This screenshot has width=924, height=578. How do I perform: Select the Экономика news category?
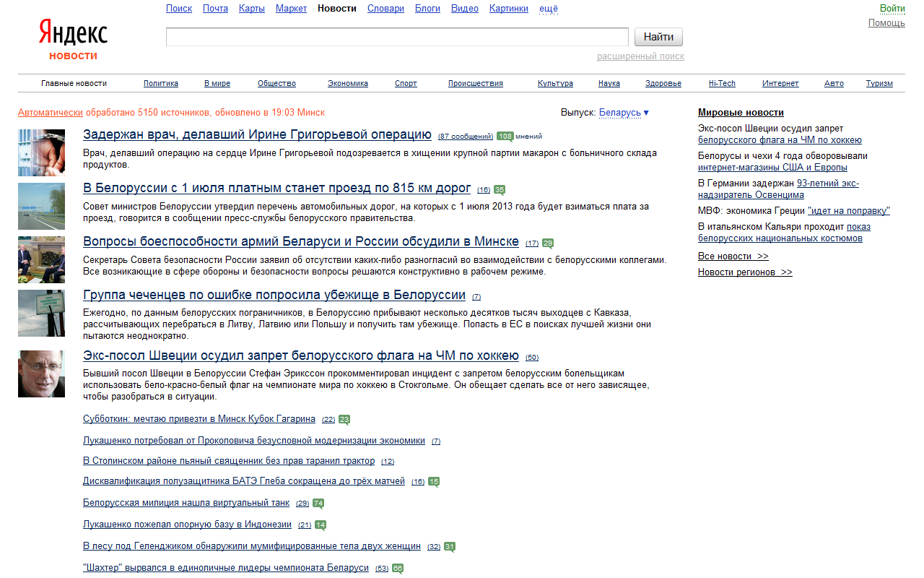click(348, 83)
